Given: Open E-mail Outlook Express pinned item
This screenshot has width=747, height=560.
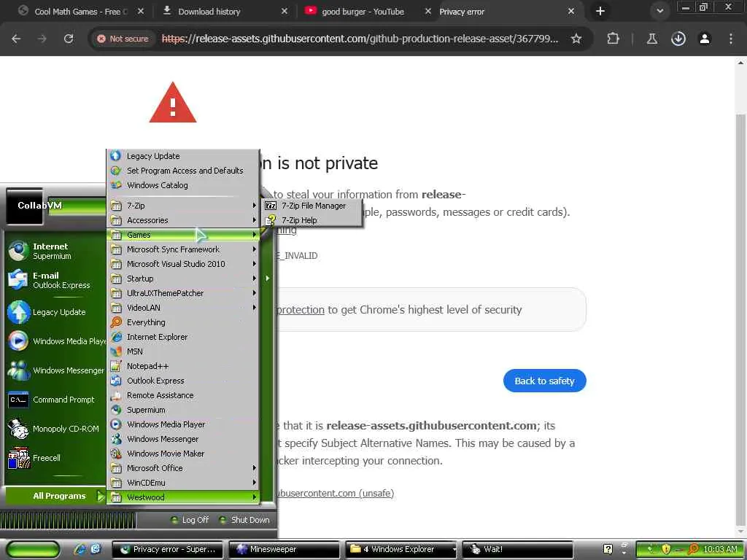Looking at the screenshot, I should click(55, 280).
